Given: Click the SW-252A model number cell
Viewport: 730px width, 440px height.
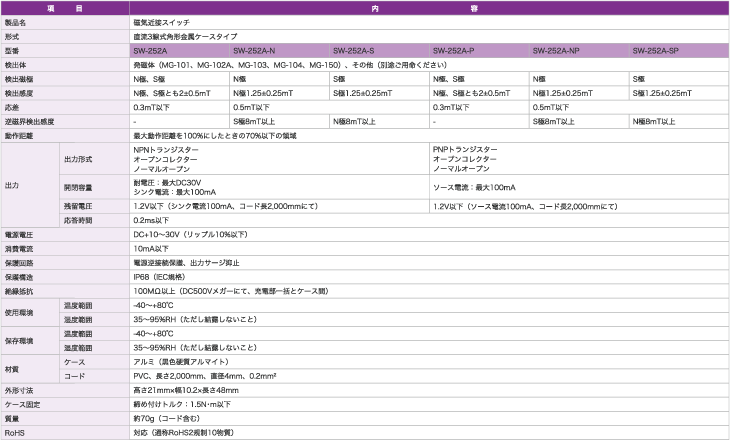Looking at the screenshot, I should (x=150, y=49).
